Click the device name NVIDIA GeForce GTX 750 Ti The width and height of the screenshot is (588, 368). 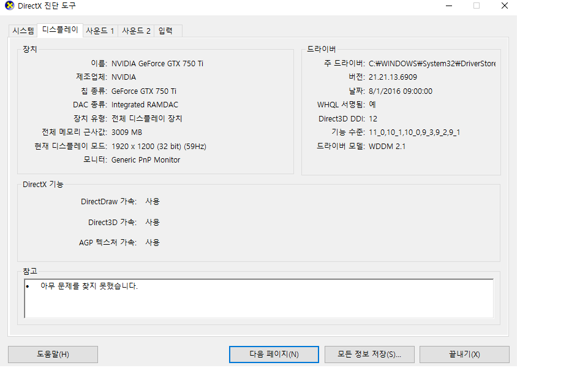(157, 63)
